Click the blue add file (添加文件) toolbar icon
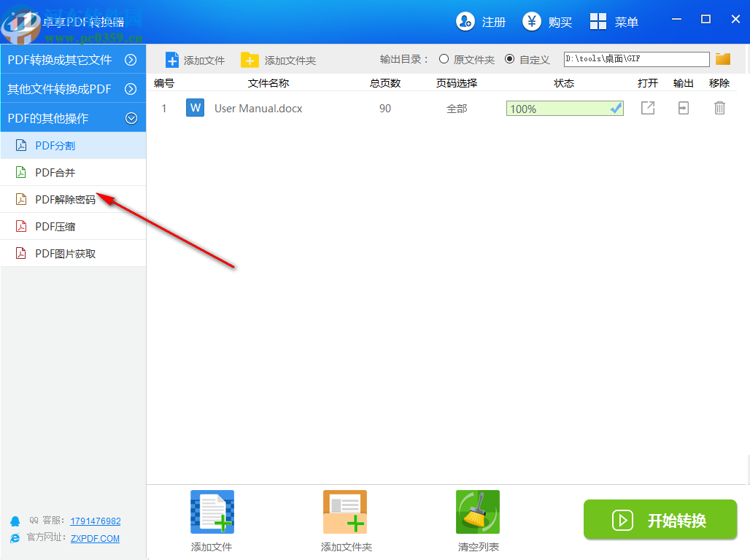Screen dimensions: 750x560 tap(172, 60)
